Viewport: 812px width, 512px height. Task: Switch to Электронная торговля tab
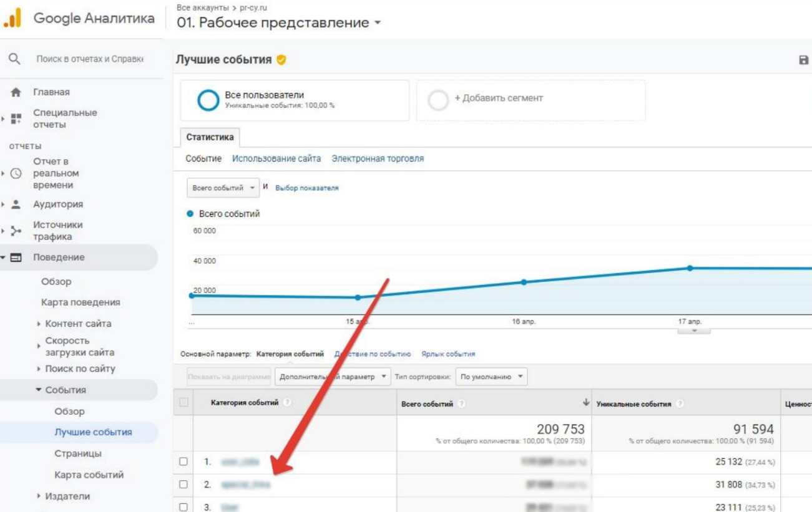pos(378,159)
